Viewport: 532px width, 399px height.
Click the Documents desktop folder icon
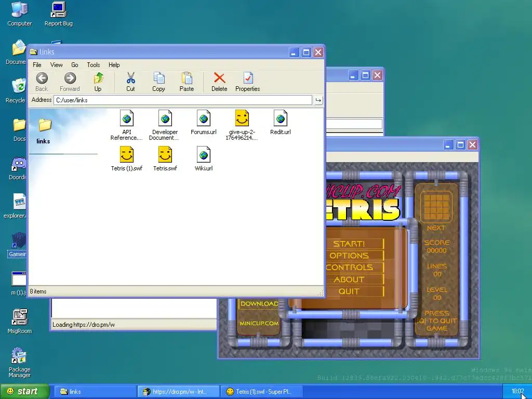coord(16,52)
